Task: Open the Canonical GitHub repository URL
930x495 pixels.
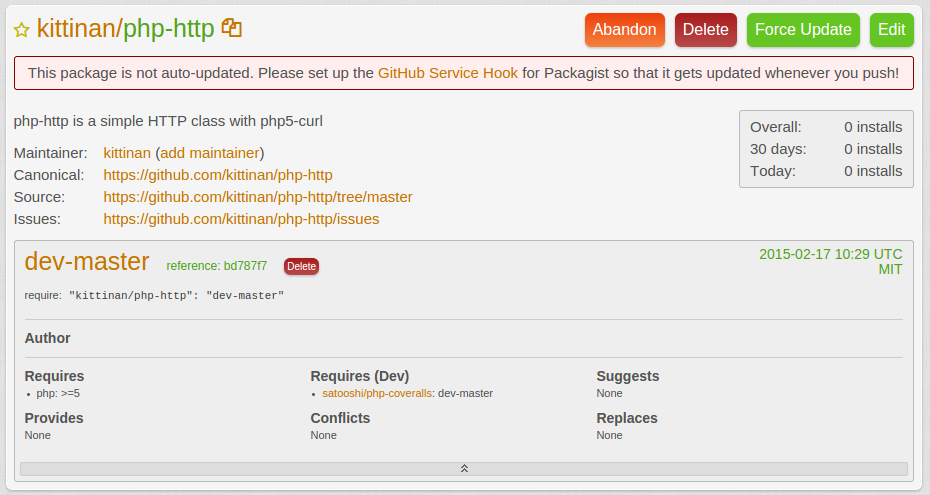Action: pyautogui.click(x=217, y=175)
